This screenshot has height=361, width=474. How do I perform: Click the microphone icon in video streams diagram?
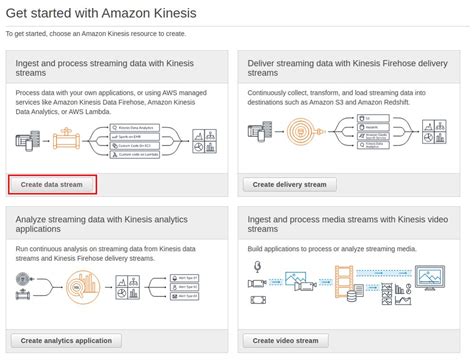257,267
